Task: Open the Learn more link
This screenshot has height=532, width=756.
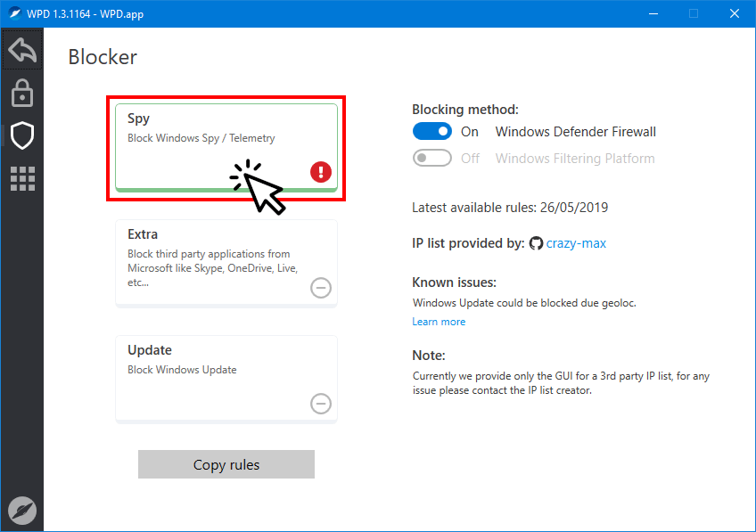Action: coord(439,322)
